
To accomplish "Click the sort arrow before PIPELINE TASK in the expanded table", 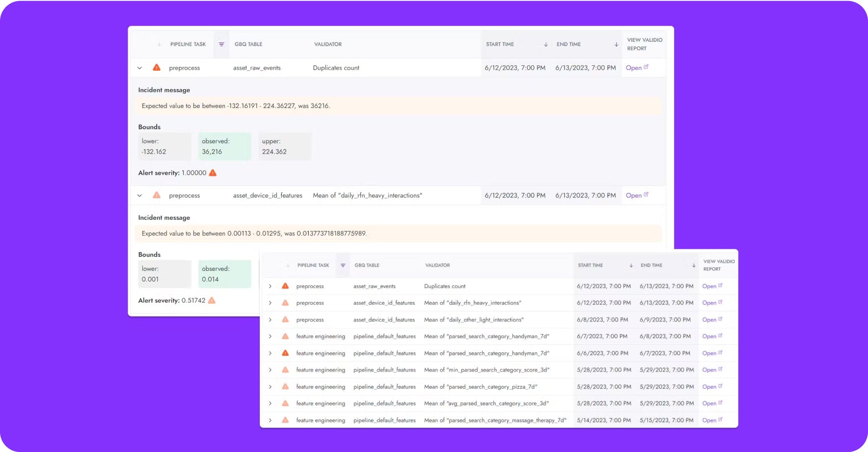I will click(160, 44).
